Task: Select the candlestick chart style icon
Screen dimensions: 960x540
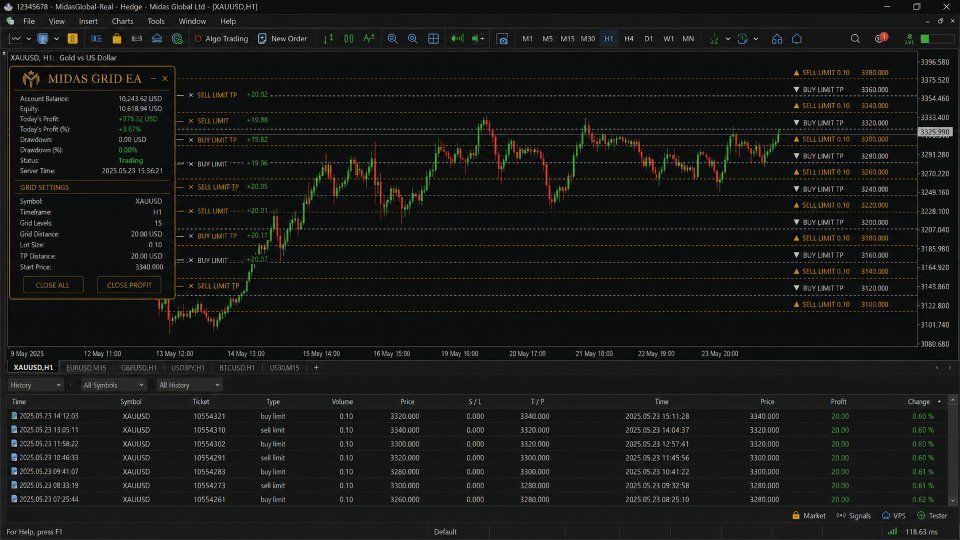Action: (348, 39)
